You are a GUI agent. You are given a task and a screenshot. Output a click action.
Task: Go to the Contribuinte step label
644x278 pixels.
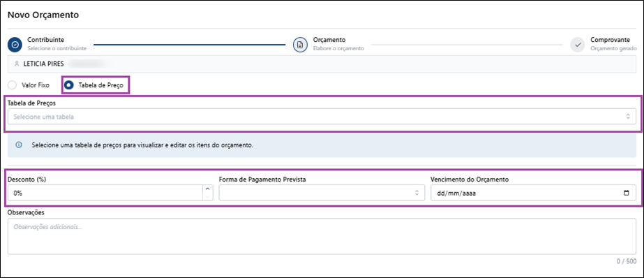[x=45, y=40]
